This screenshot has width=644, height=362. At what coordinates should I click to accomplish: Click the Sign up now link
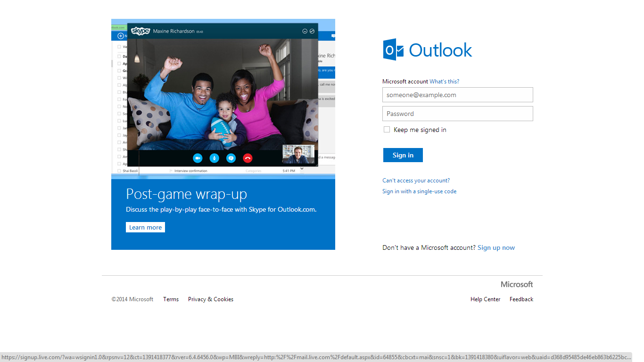[x=496, y=247]
